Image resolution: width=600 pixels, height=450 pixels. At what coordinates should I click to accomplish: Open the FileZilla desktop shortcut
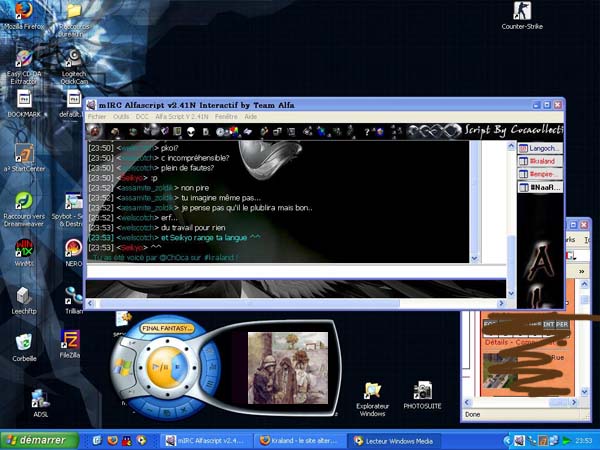pyautogui.click(x=70, y=344)
